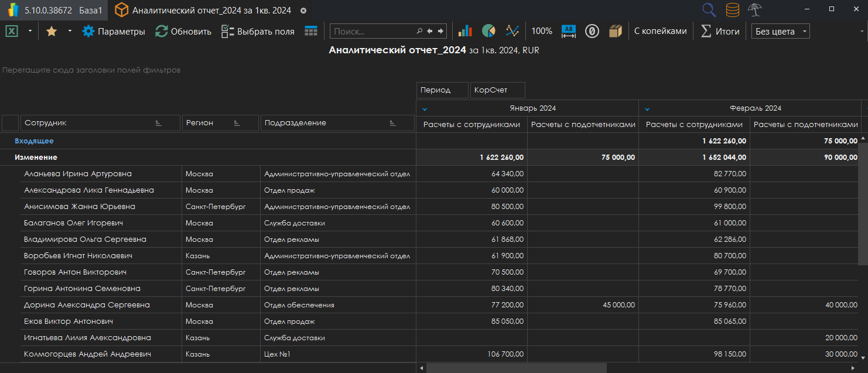Screen dimensions: 868x373
Task: Collapse the Февраль 2024 column group
Action: 647,109
